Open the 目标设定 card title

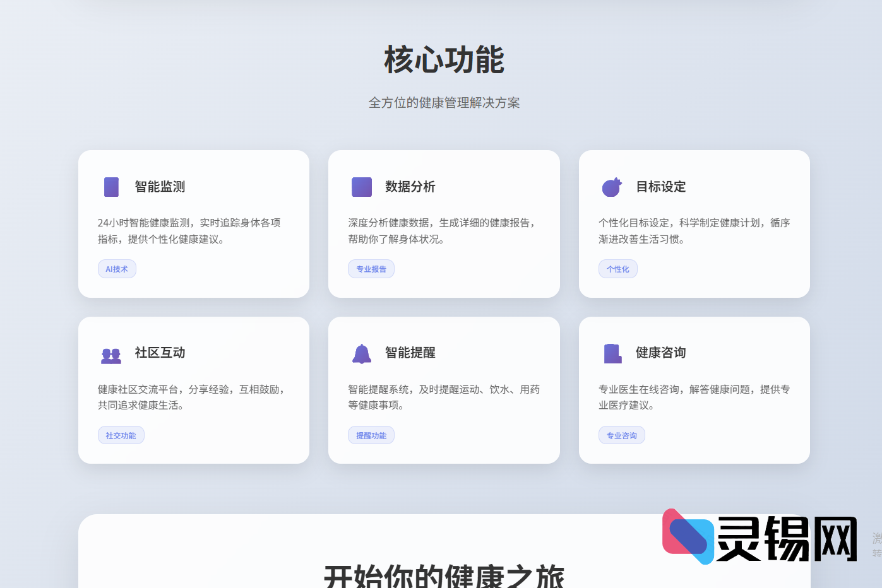pos(660,187)
